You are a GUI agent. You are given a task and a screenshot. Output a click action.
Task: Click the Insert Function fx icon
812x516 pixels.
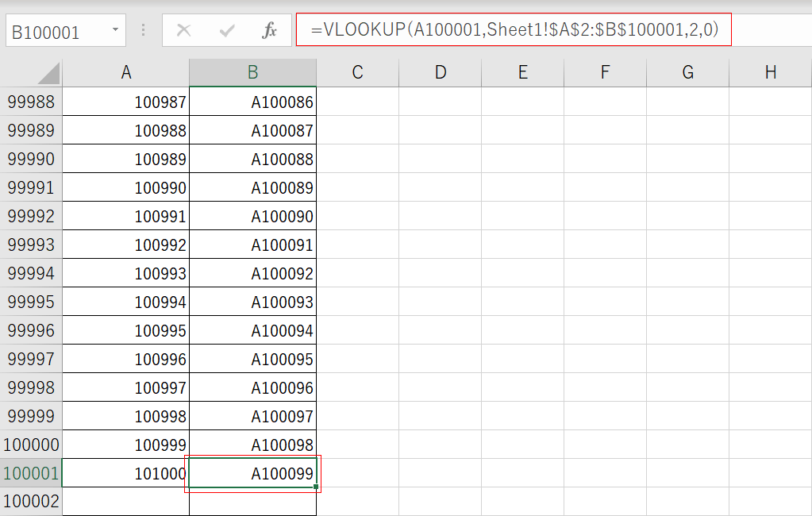pos(269,31)
